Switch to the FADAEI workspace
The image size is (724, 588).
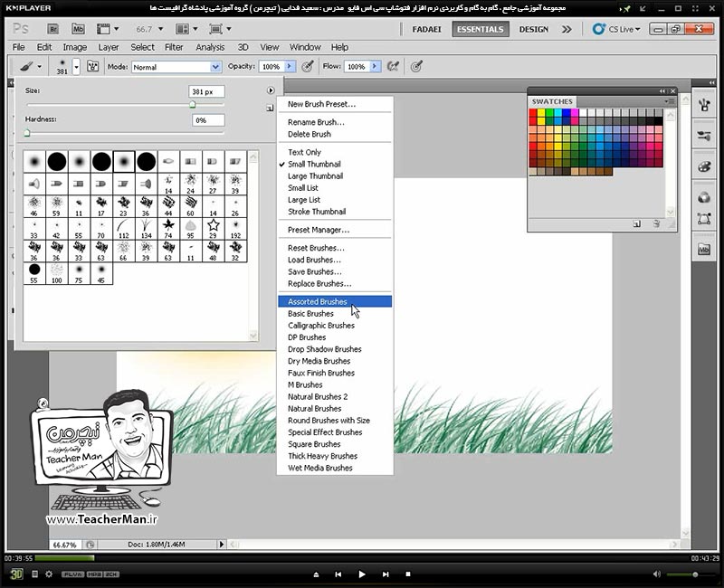(x=426, y=29)
